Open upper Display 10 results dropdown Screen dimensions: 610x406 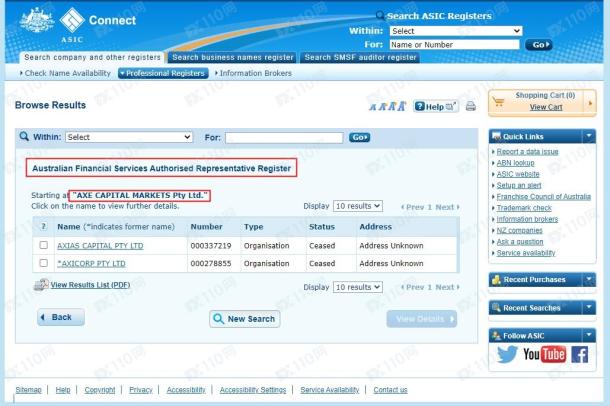coord(358,206)
